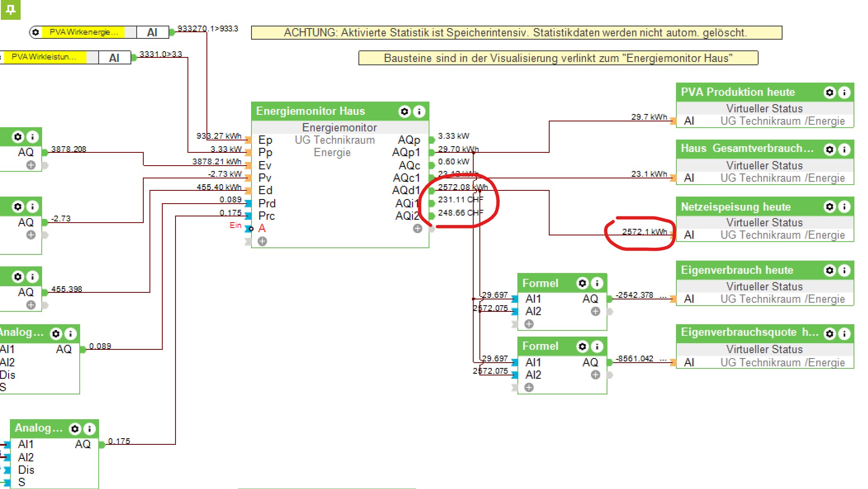Open settings gear of upper Formel block
This screenshot has height=489, width=868.
click(x=583, y=283)
